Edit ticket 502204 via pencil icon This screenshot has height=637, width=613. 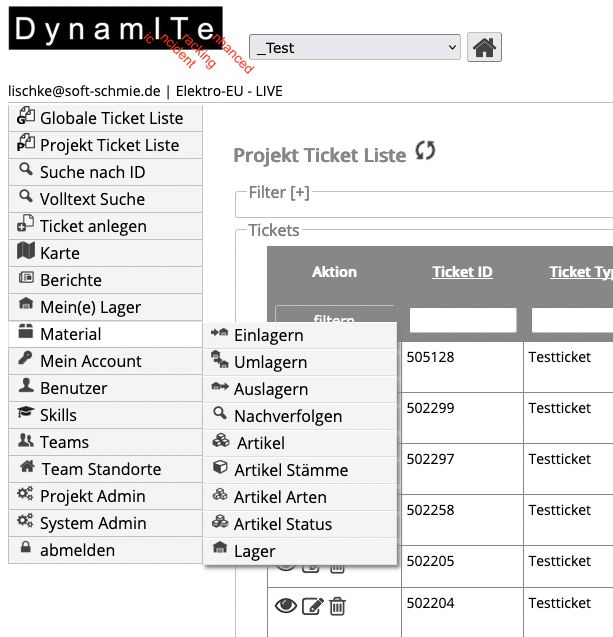[x=313, y=605]
